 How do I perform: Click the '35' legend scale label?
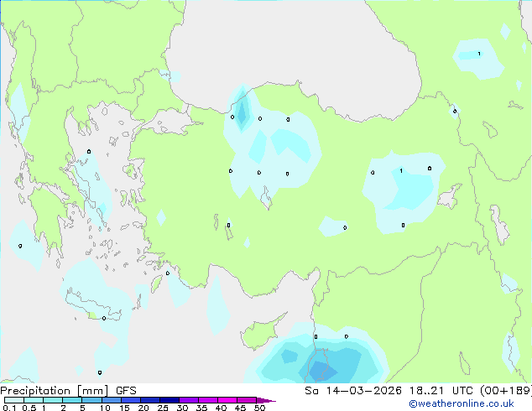[201, 408]
